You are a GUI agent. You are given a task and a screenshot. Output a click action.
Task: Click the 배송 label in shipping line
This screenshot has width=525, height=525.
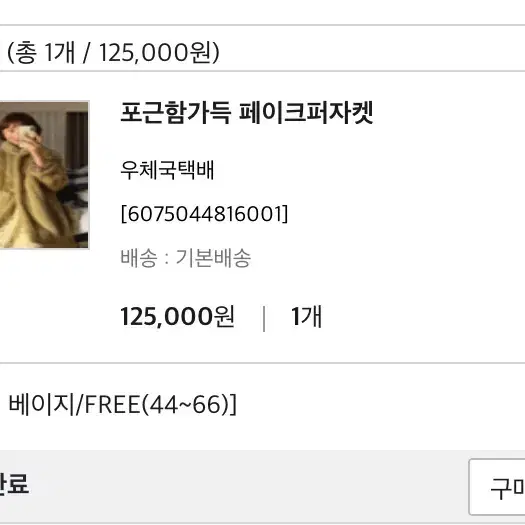[x=139, y=258]
